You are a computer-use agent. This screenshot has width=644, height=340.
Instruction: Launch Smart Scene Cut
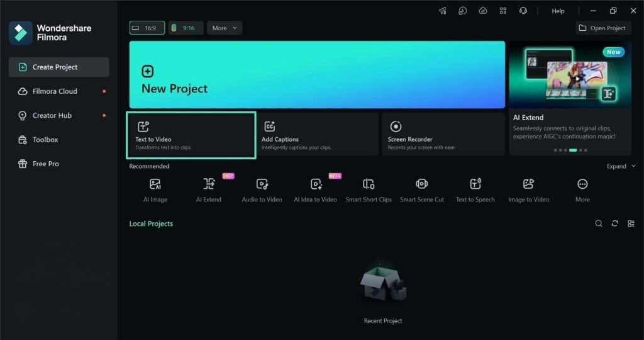pos(422,190)
